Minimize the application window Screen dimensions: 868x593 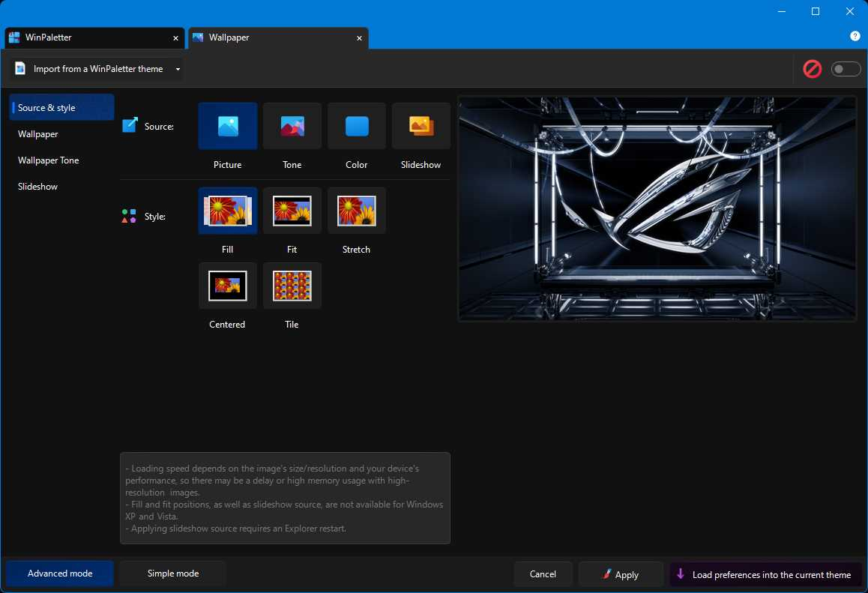coord(782,11)
